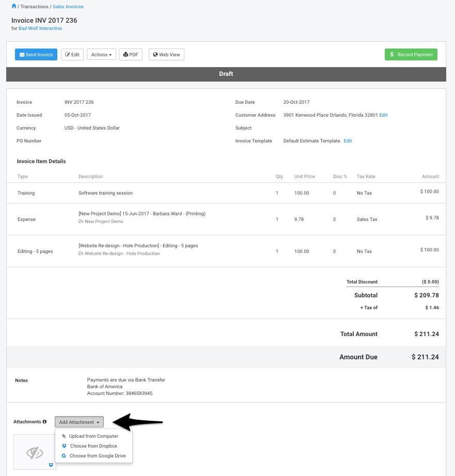Click the Google Drive icon in the menu
455x476 pixels.
pyautogui.click(x=64, y=456)
